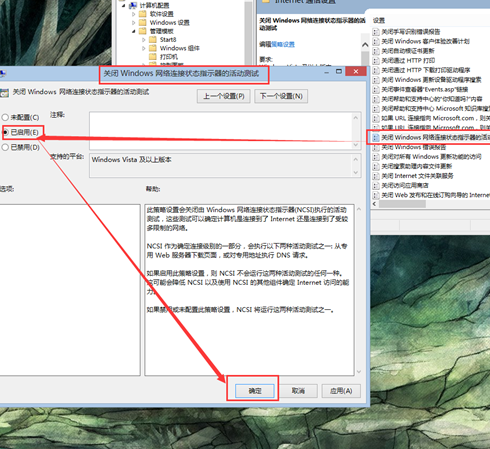
Task: Click the 上一个设置(P) button
Action: click(x=223, y=96)
